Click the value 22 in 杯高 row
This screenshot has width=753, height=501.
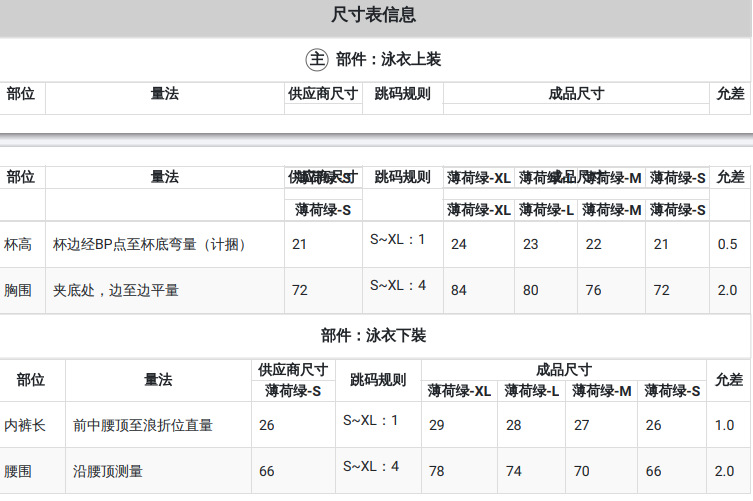[x=594, y=244]
